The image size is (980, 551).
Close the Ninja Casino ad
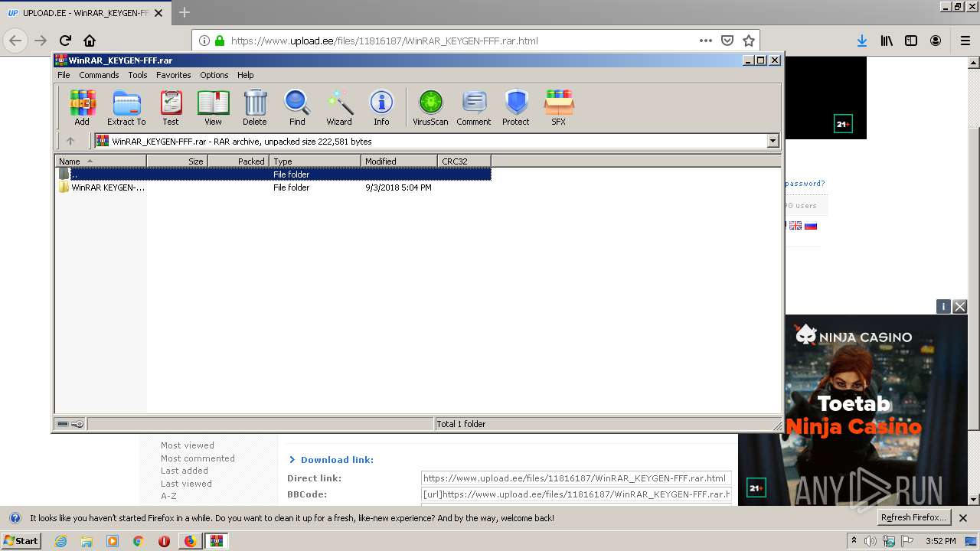[x=960, y=306]
